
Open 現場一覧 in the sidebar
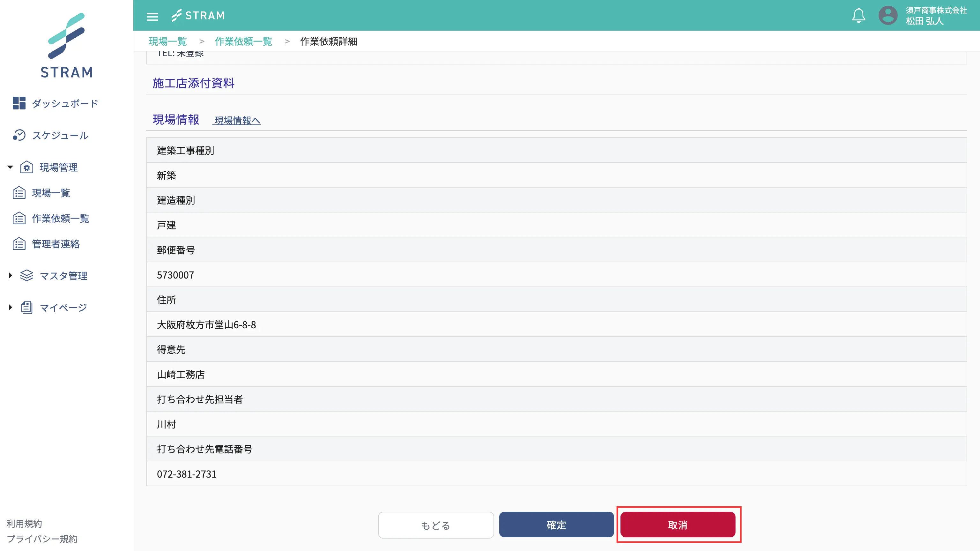tap(51, 193)
